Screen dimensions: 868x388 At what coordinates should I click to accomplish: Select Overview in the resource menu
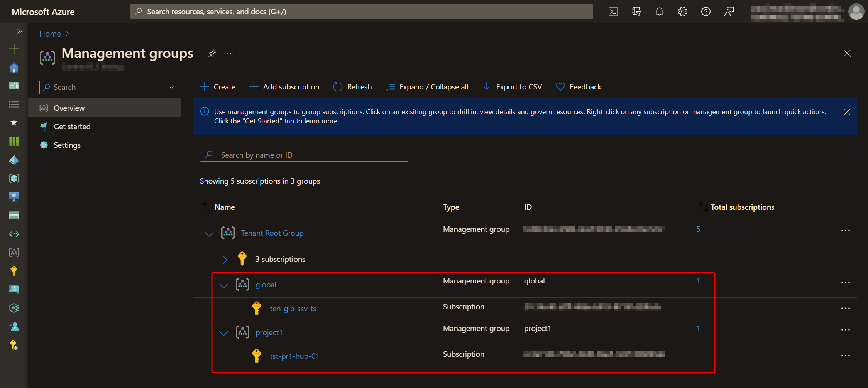click(x=105, y=108)
